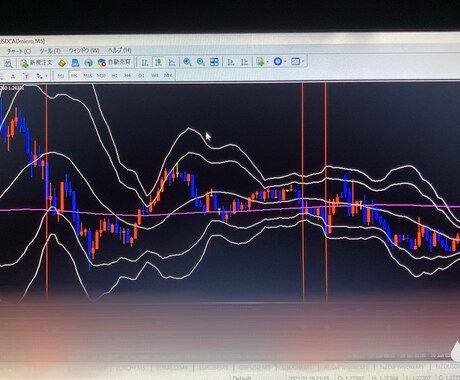Toggle chart shift icon
Image resolution: width=460 pixels, height=380 pixels.
[x=244, y=62]
